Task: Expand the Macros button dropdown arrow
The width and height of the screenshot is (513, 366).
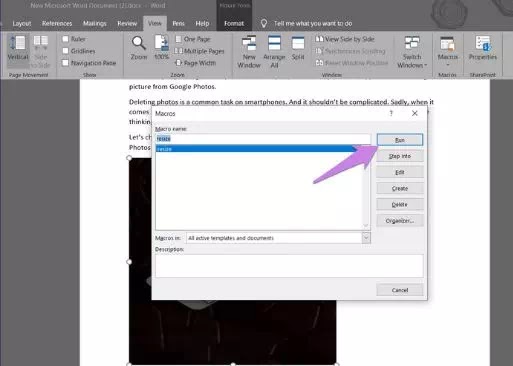Action: point(448,65)
